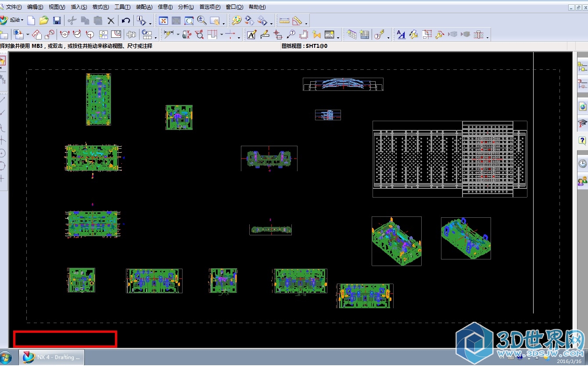Image resolution: width=588 pixels, height=367 pixels.
Task: Open the 视图(V) menu
Action: pyautogui.click(x=57, y=7)
